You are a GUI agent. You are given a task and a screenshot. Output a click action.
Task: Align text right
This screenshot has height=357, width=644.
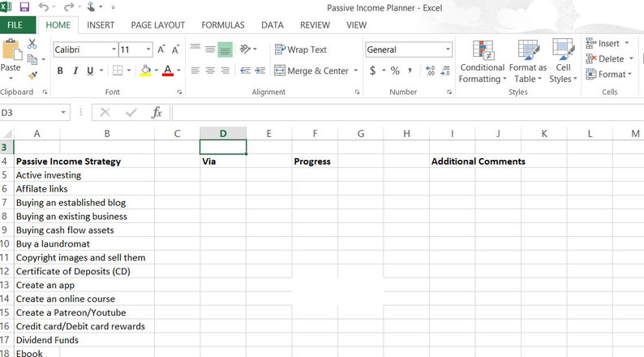pyautogui.click(x=225, y=71)
